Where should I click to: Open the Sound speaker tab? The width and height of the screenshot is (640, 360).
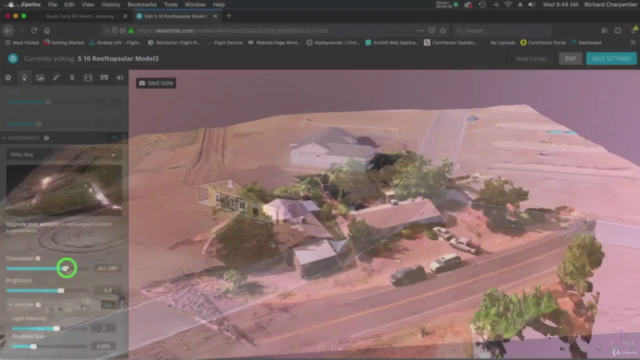pyautogui.click(x=120, y=78)
